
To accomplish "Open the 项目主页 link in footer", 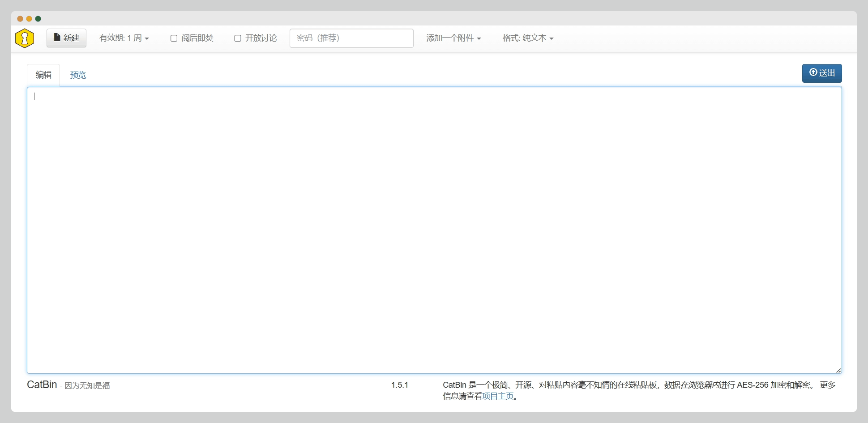I will tap(498, 396).
